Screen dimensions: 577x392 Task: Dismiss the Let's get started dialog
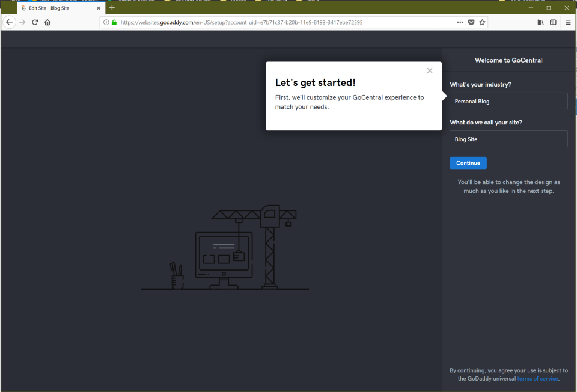[x=430, y=70]
